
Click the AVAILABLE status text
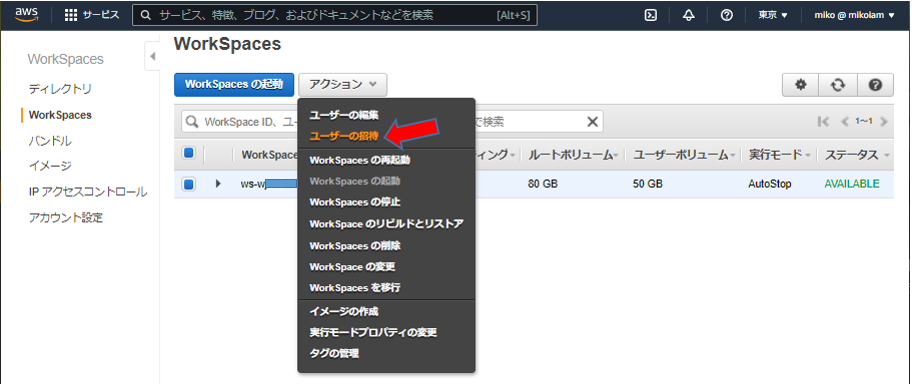[852, 184]
